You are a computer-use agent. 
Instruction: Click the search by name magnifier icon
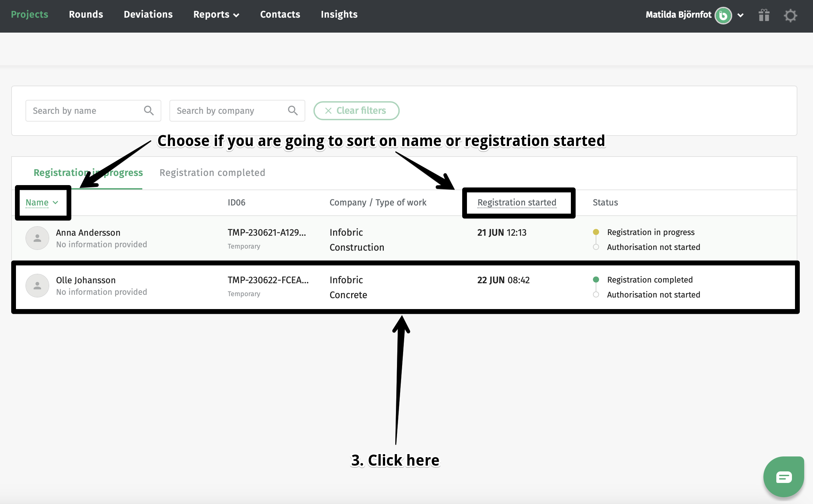click(149, 110)
